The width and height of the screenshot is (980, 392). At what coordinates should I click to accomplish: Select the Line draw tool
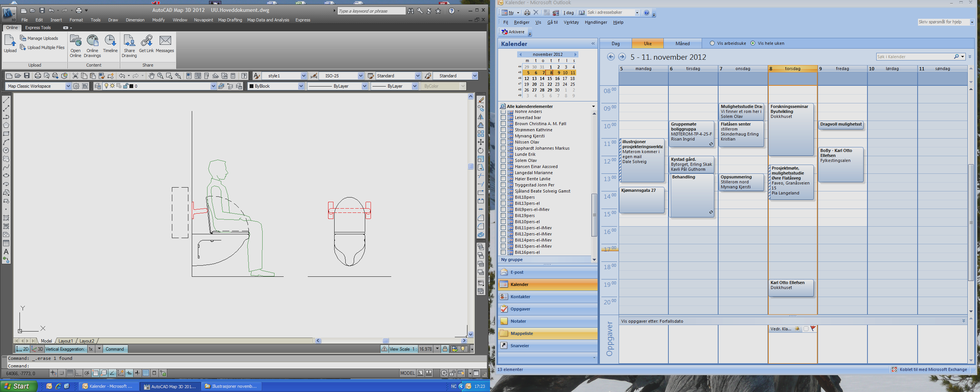click(x=6, y=100)
